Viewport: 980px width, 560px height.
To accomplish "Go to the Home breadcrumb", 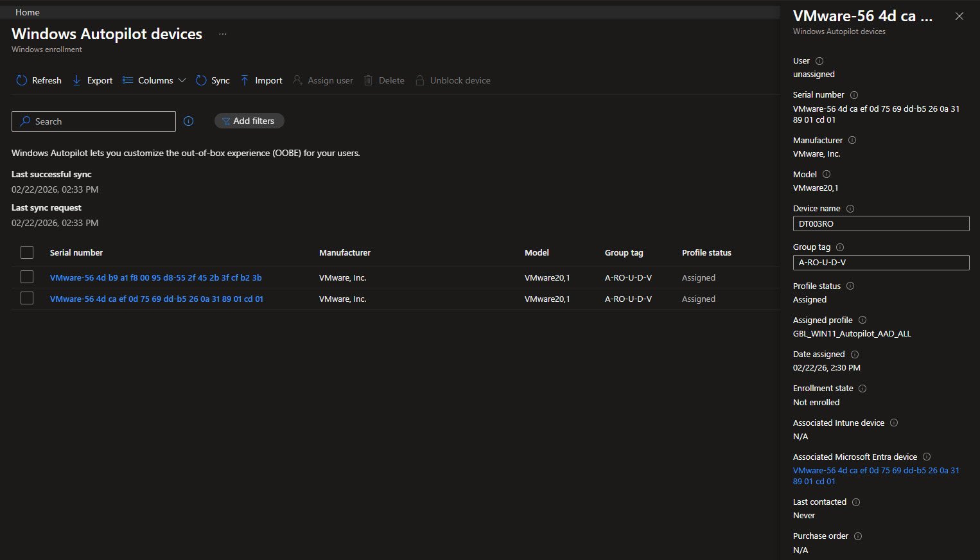I will point(28,12).
